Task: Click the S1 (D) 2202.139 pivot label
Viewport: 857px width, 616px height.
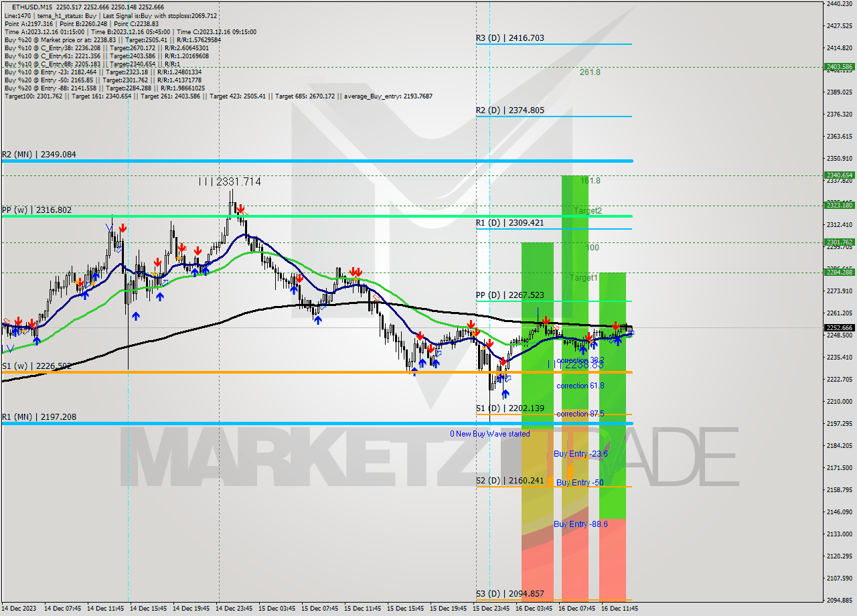Action: pyautogui.click(x=510, y=408)
